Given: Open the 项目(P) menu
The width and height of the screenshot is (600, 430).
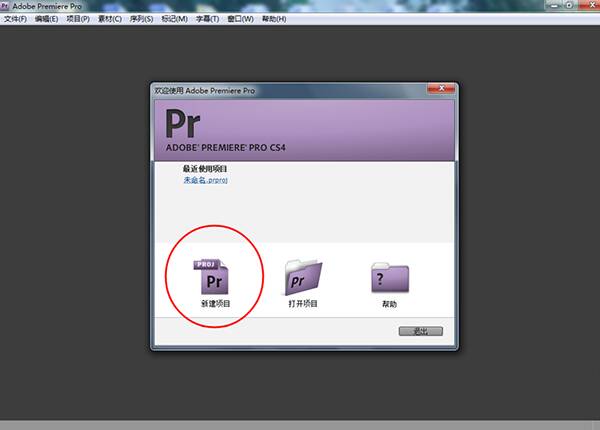Looking at the screenshot, I should click(x=78, y=19).
